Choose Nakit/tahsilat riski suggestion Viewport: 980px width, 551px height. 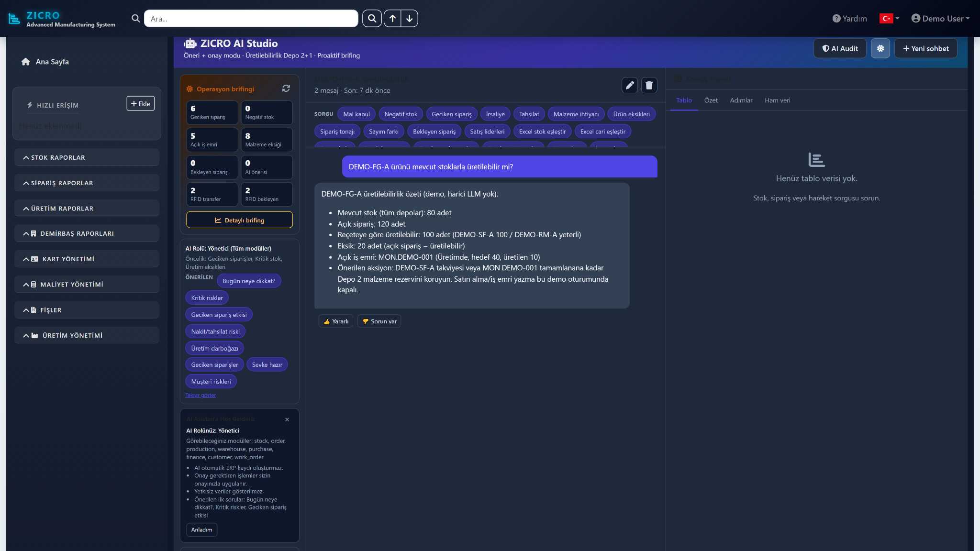(215, 331)
